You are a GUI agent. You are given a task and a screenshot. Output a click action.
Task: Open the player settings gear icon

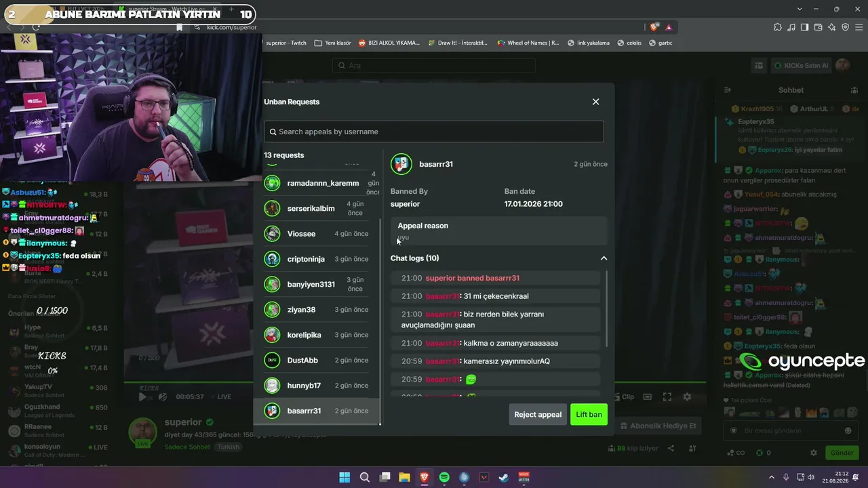pos(687,397)
